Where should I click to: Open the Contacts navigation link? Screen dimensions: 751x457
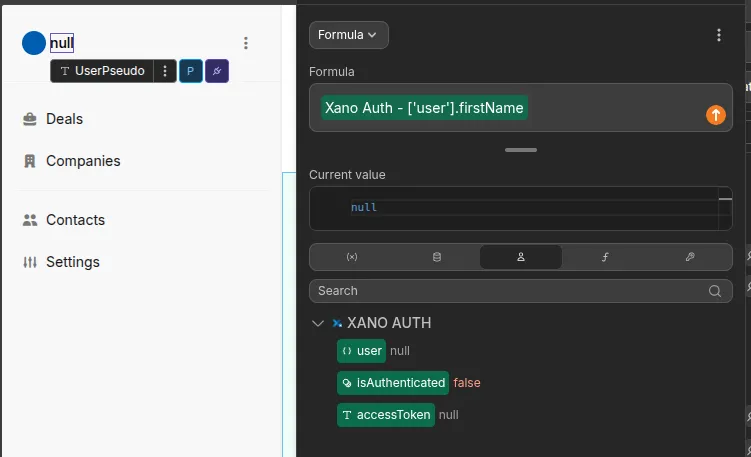tap(75, 220)
